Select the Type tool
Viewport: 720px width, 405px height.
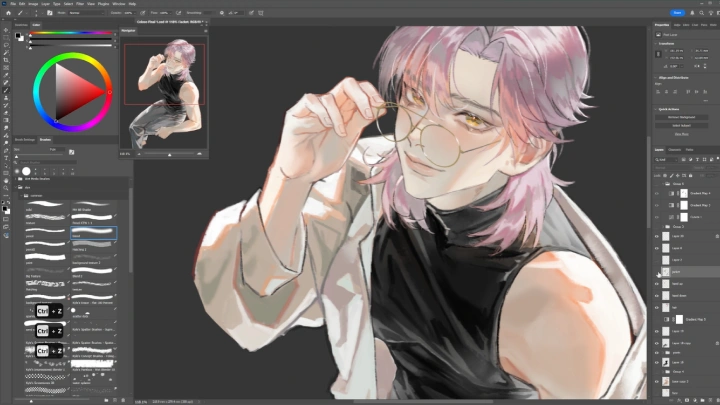6,158
